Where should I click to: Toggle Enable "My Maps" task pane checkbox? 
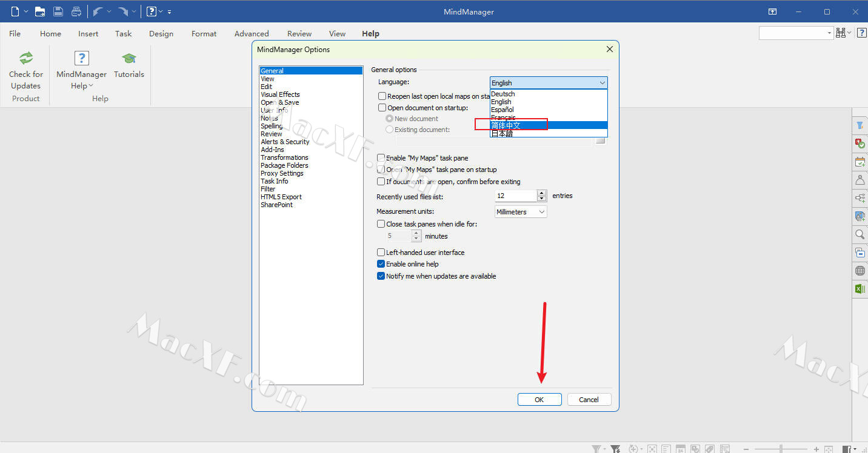point(381,158)
